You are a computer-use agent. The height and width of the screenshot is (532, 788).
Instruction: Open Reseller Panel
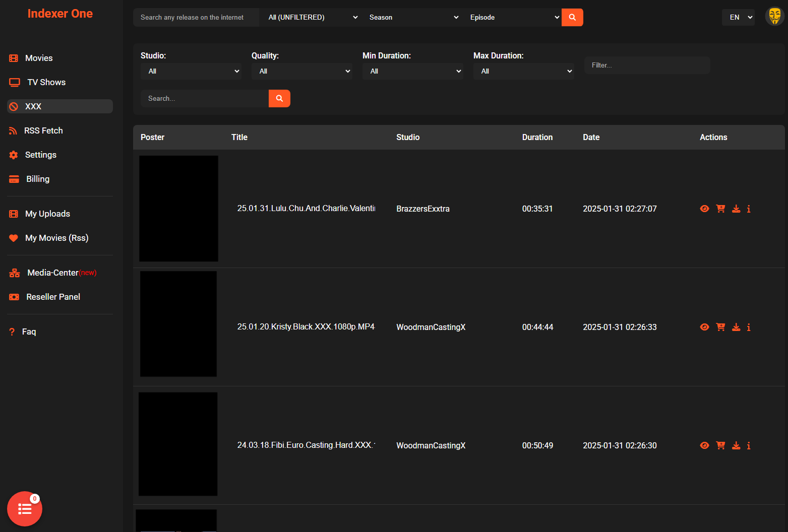(x=53, y=297)
